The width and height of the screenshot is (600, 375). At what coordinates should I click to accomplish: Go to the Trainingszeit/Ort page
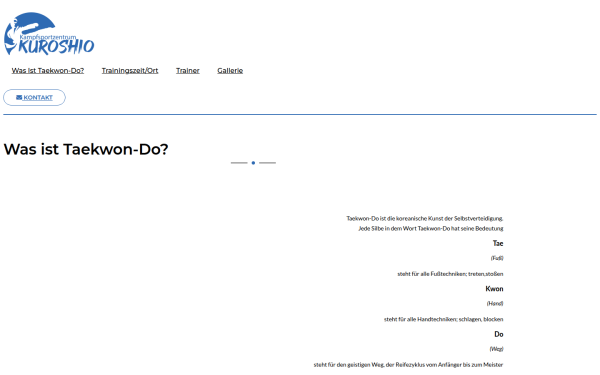[x=130, y=70]
